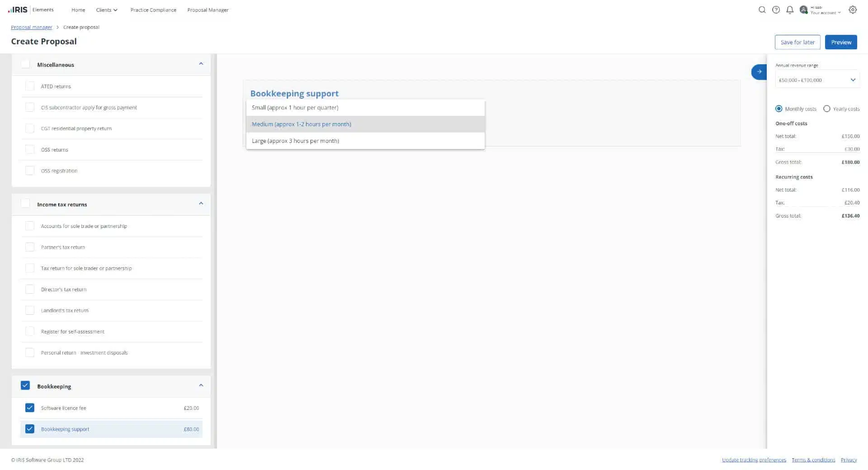Toggle the Income tax returns group checkbox
The width and height of the screenshot is (868, 470).
tap(25, 204)
